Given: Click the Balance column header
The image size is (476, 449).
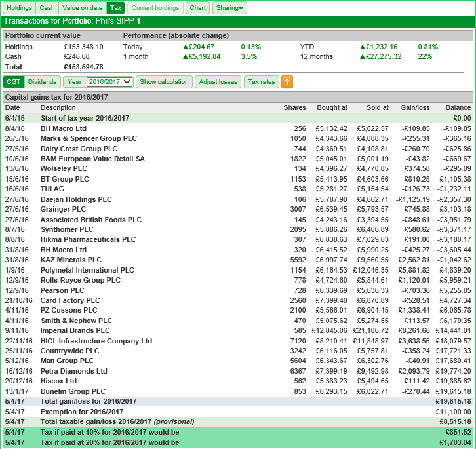Looking at the screenshot, I should tap(458, 107).
